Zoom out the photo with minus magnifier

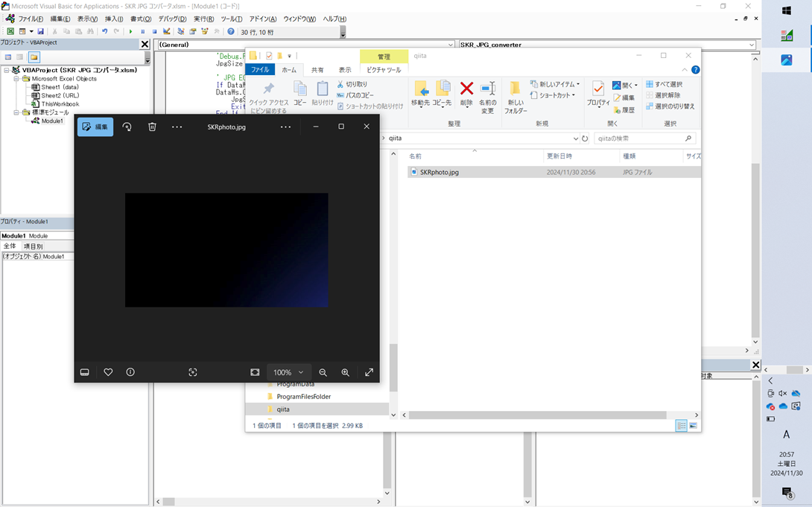(323, 372)
